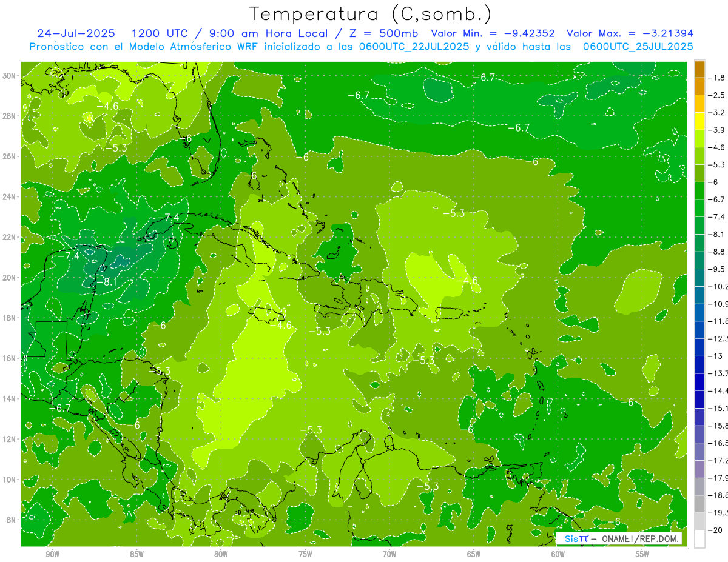Click the date '24-Jul-2025' in header
Viewport: 728px width, 562px height.
pyautogui.click(x=76, y=33)
